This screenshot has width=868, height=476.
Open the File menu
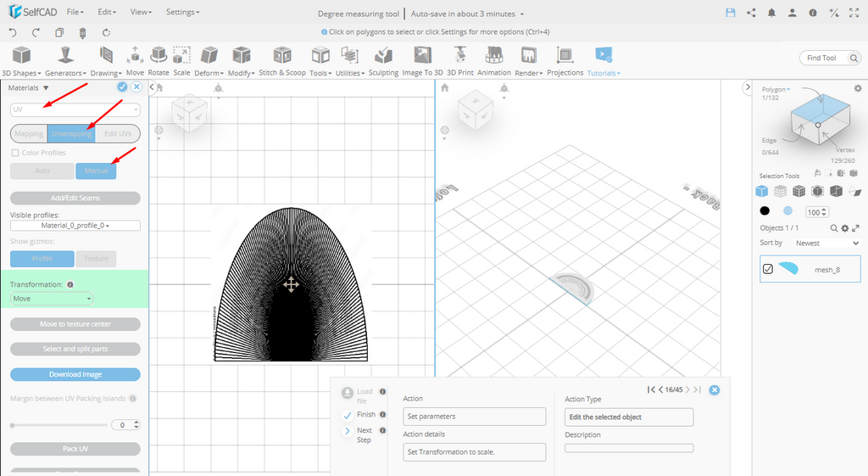coord(75,12)
